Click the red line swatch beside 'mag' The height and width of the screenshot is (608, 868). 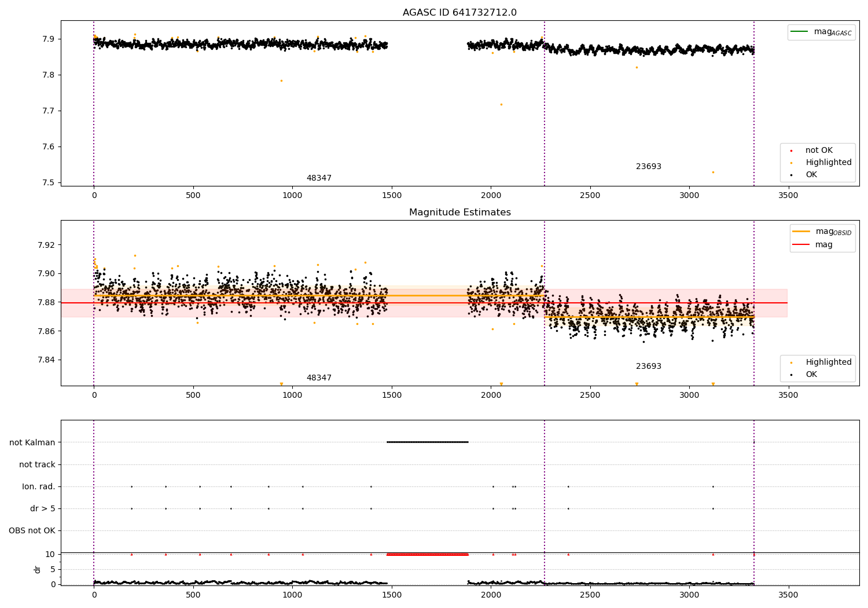(801, 245)
